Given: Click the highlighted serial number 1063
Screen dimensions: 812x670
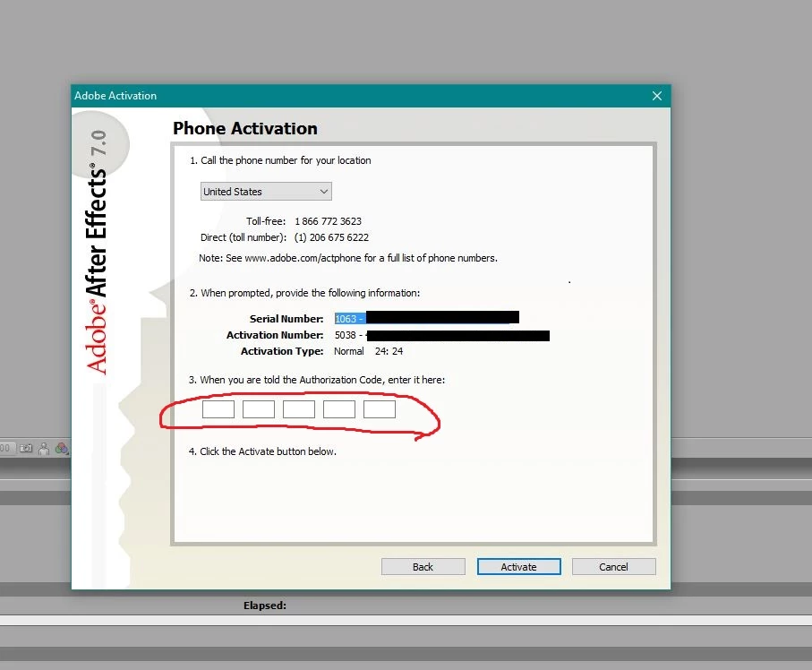Looking at the screenshot, I should (x=349, y=319).
